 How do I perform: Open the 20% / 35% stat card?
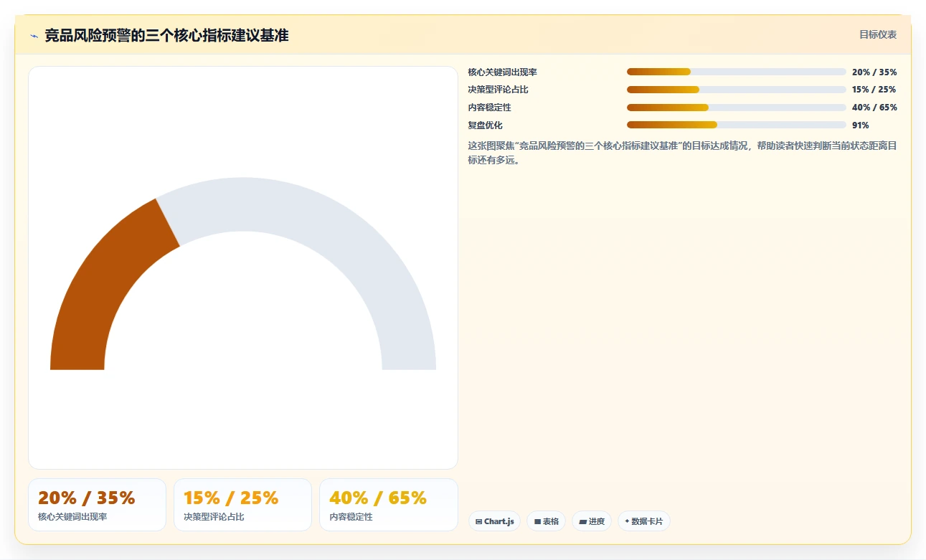coord(97,505)
